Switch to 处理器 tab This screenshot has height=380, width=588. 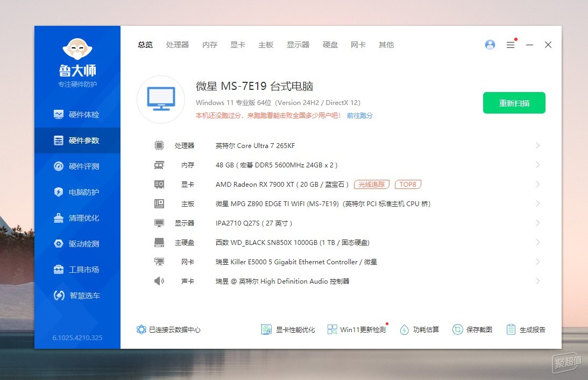click(178, 45)
